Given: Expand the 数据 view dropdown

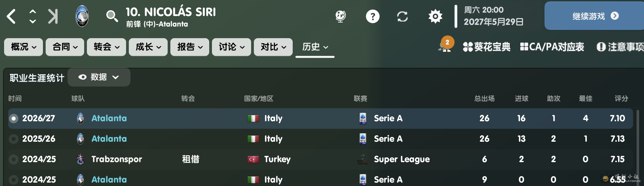Looking at the screenshot, I should point(99,77).
